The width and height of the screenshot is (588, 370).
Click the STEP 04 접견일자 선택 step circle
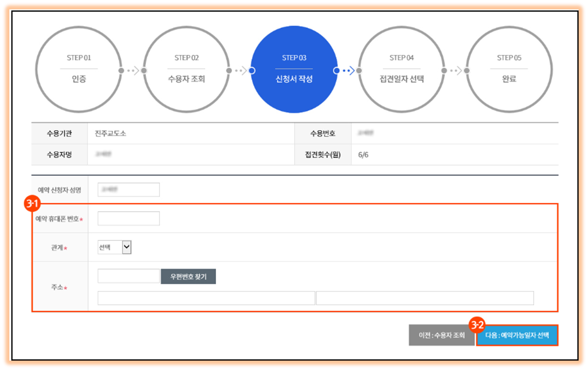pos(402,69)
